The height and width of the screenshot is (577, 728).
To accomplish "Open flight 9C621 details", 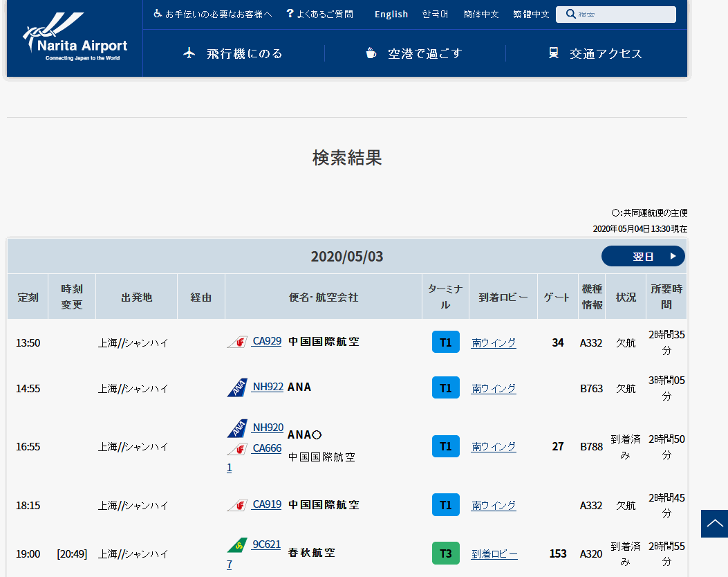I will 266,544.
